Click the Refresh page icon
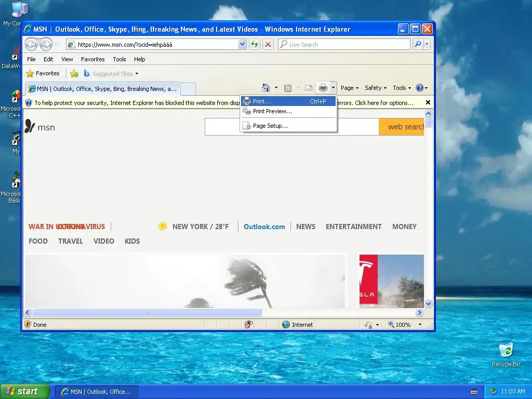532x399 pixels. [255, 45]
